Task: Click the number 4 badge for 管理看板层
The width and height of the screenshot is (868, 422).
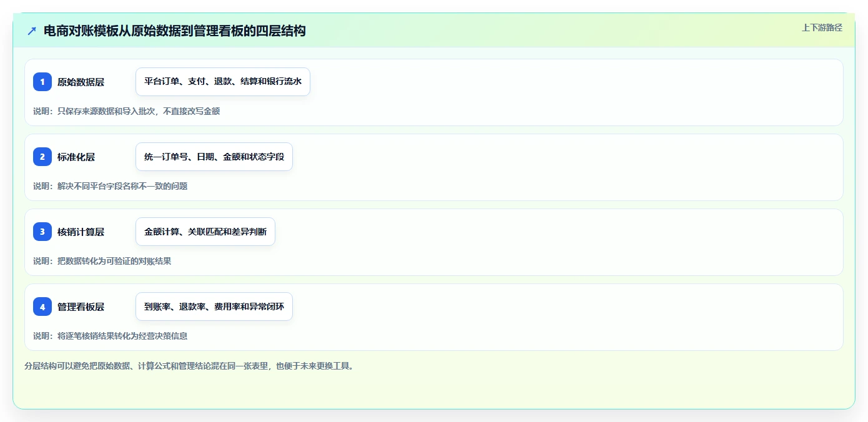Action: point(42,307)
